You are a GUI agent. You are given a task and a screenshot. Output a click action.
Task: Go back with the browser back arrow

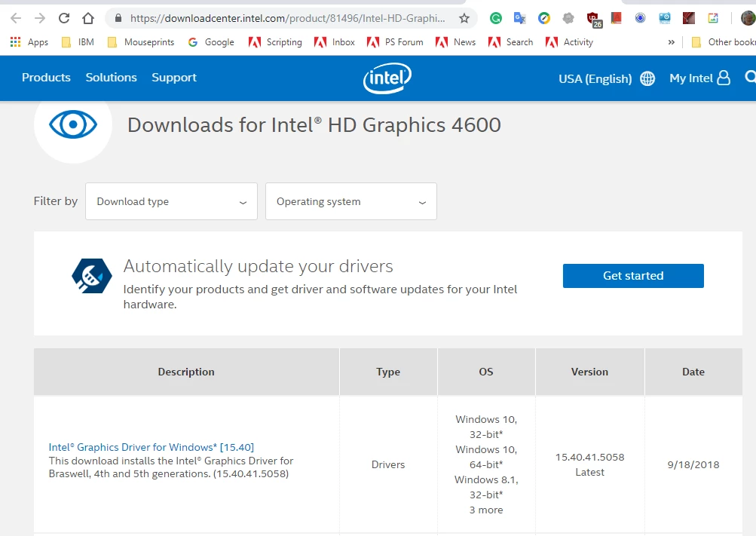pos(16,18)
